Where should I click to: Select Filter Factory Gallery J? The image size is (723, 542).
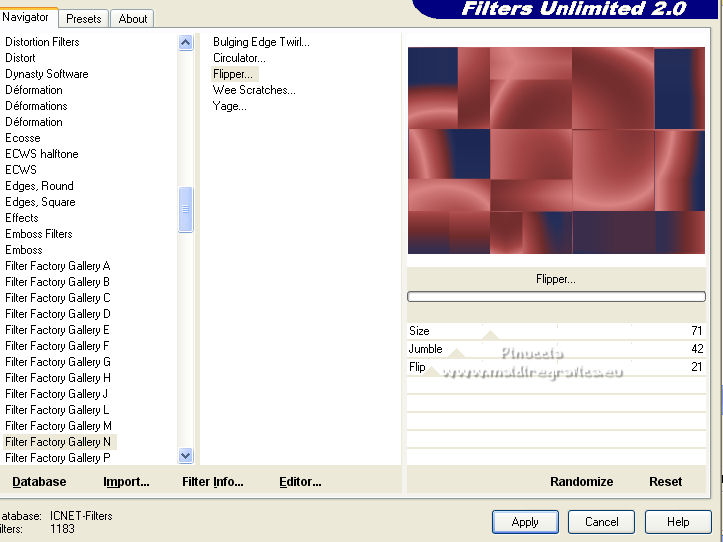coord(57,394)
